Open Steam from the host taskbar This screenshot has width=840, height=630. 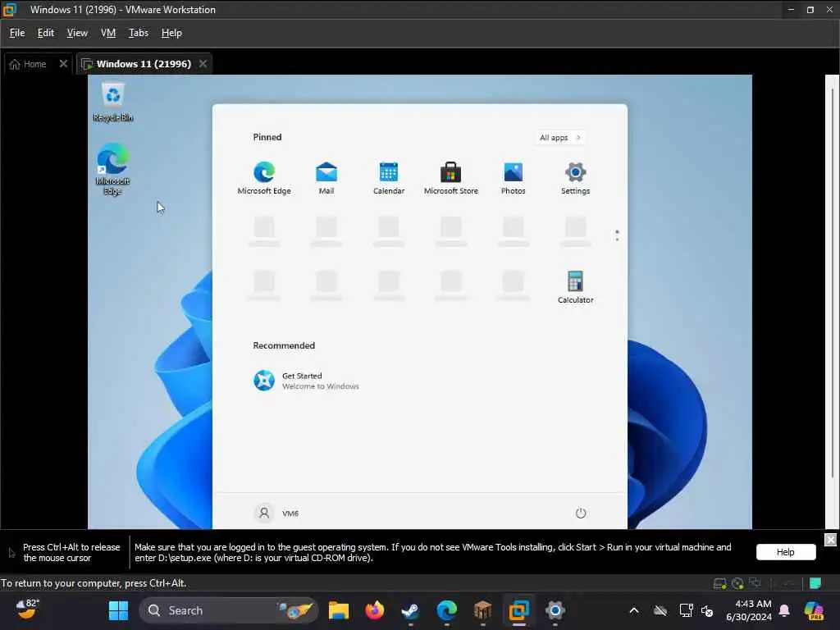point(410,610)
